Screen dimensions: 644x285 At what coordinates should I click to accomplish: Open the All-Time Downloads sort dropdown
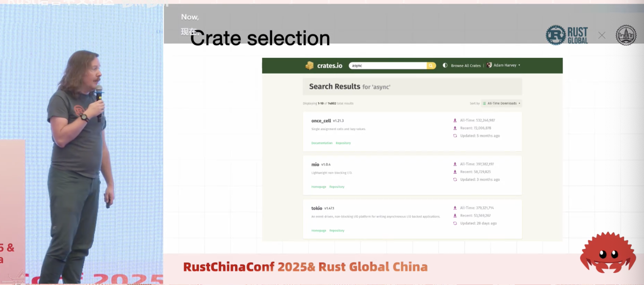pos(501,104)
